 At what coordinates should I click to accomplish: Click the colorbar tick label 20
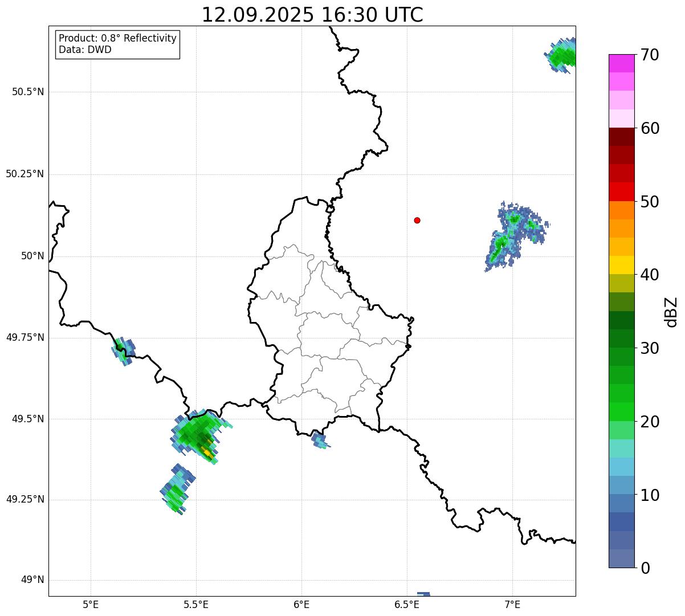(650, 422)
